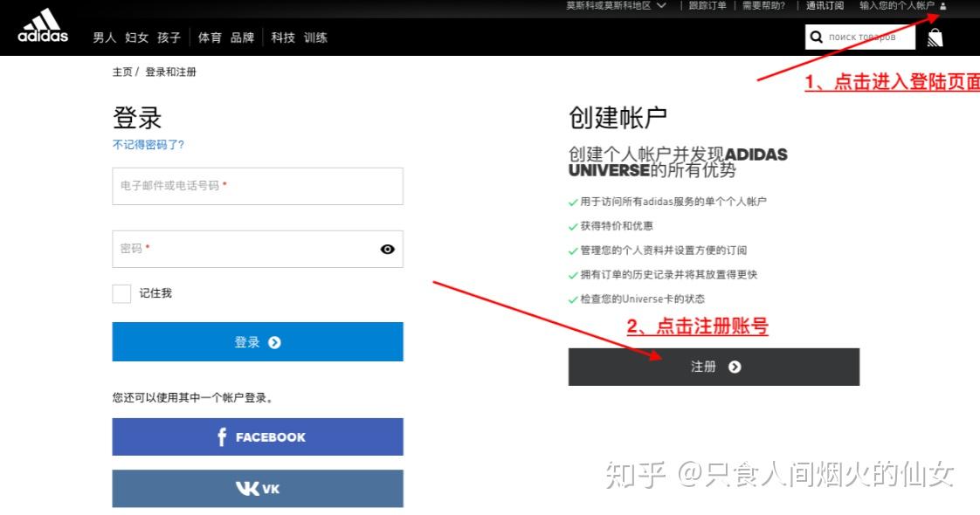Click 输入您的个人帐户 link
The image size is (980, 515).
point(897,5)
